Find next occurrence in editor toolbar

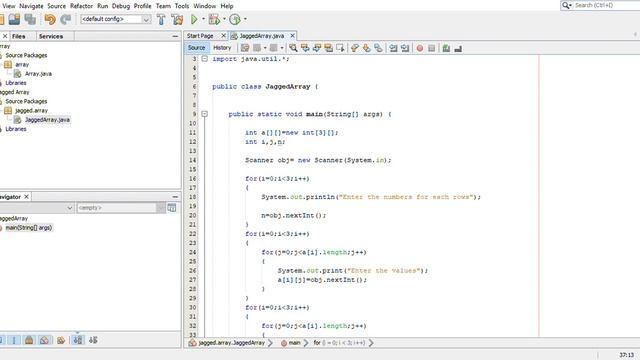[317, 48]
